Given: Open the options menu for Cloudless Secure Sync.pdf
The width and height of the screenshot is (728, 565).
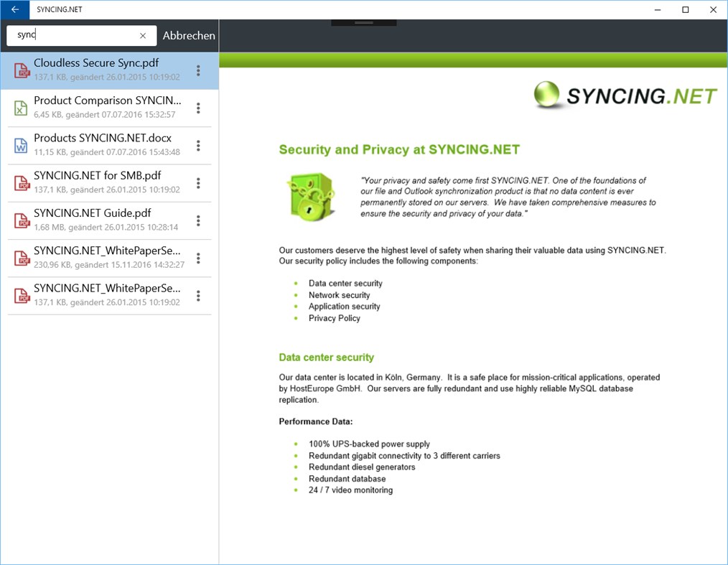Looking at the screenshot, I should [198, 70].
